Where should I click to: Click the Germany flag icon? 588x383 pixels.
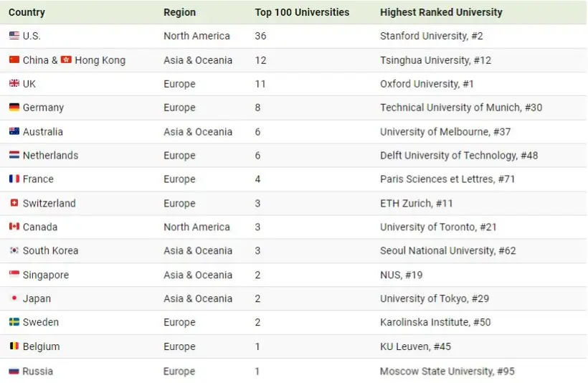pyautogui.click(x=14, y=108)
